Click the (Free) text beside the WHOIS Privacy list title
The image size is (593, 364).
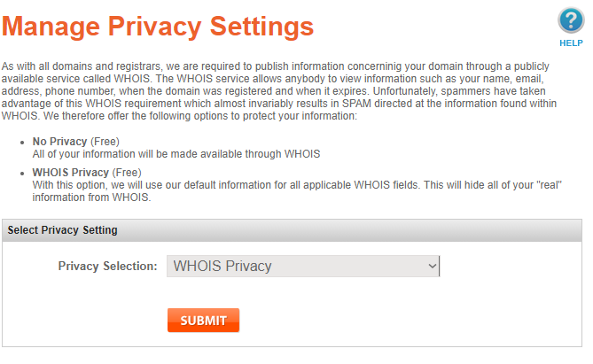click(127, 172)
